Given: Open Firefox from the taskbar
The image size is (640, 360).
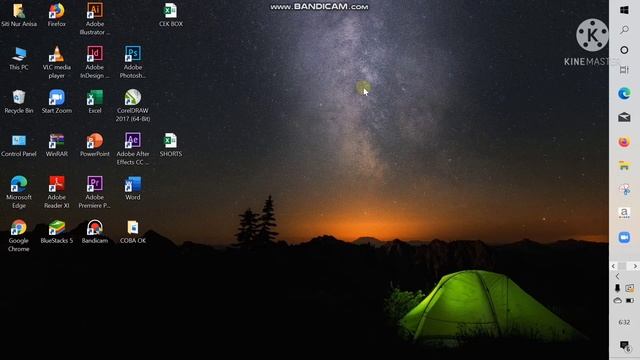Looking at the screenshot, I should tap(624, 142).
